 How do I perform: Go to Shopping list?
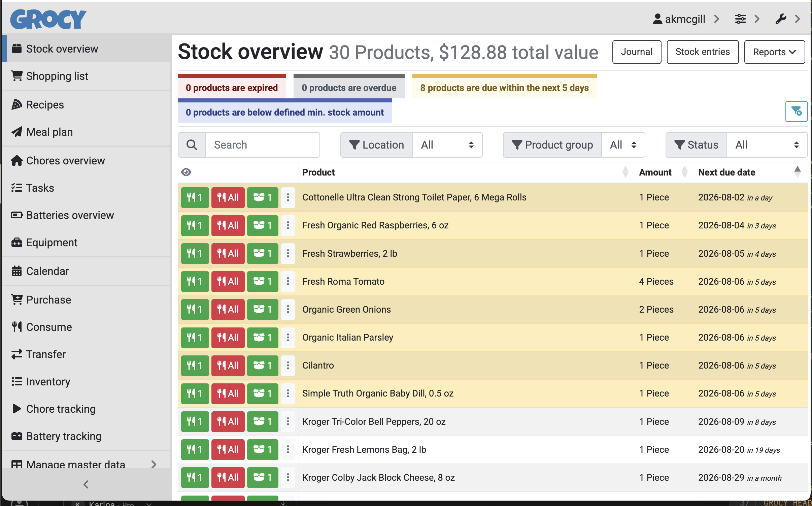[86, 76]
